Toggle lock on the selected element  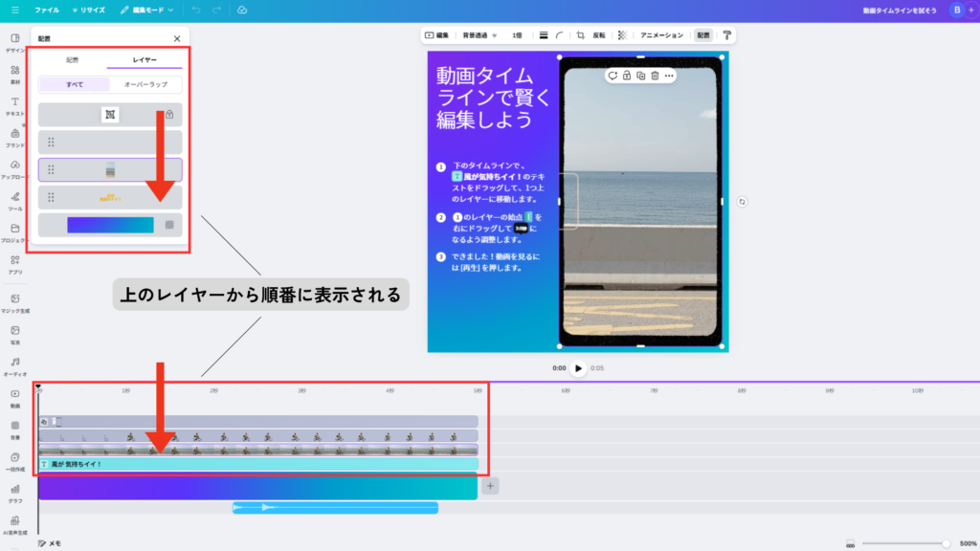[626, 76]
